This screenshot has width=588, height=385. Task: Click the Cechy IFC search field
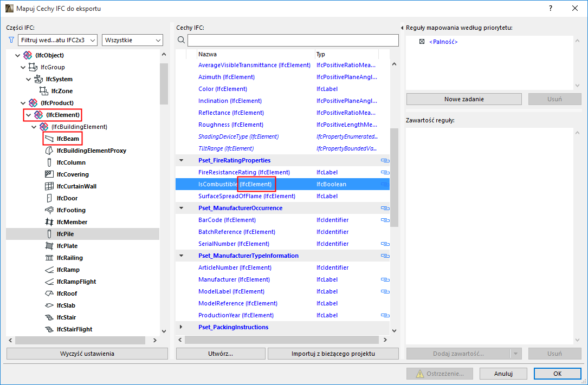(293, 40)
